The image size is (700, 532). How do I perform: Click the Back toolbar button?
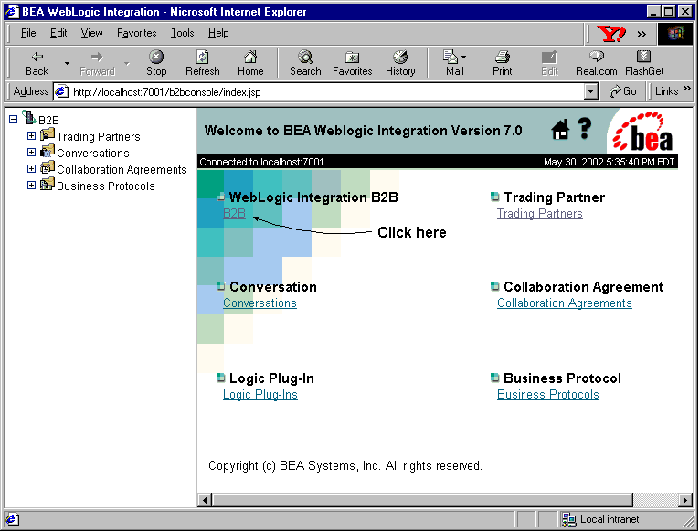click(x=37, y=63)
